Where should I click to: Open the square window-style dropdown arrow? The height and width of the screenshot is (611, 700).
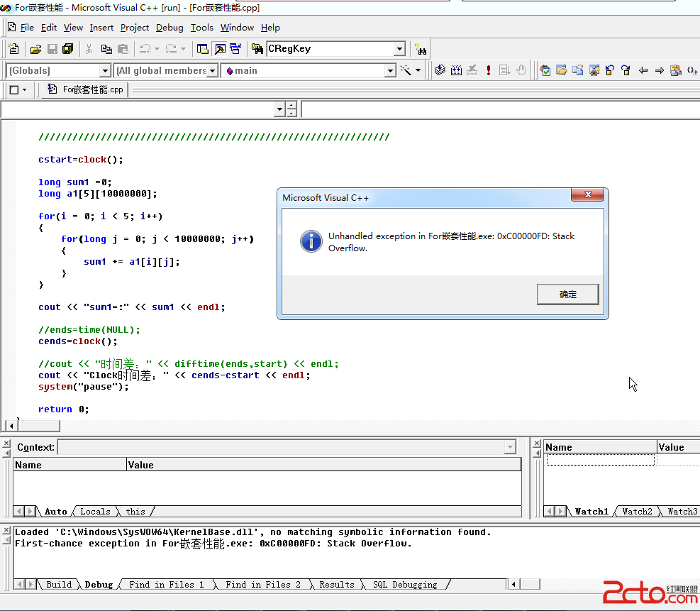click(x=25, y=90)
